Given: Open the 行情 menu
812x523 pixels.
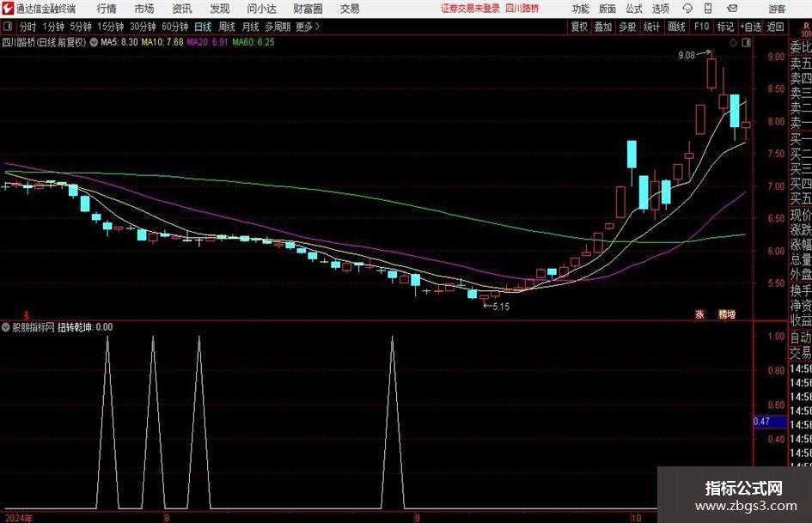Looking at the screenshot, I should pos(107,9).
